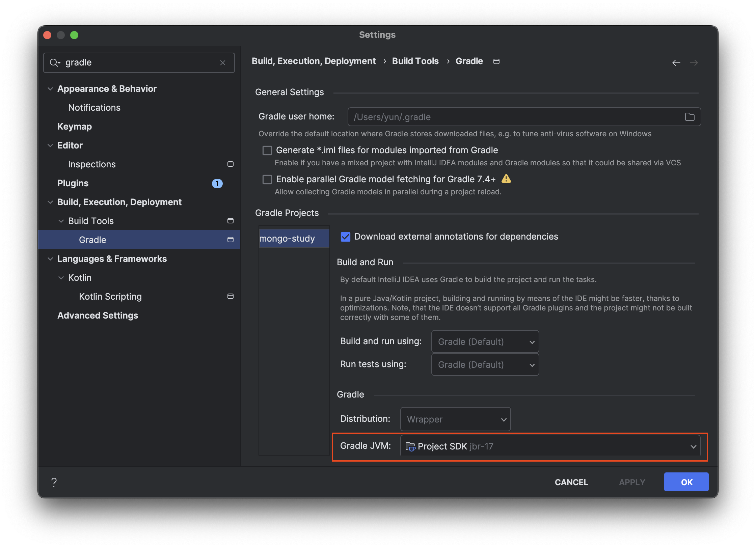
Task: Open the Distribution Wrapper dropdown
Action: (455, 419)
